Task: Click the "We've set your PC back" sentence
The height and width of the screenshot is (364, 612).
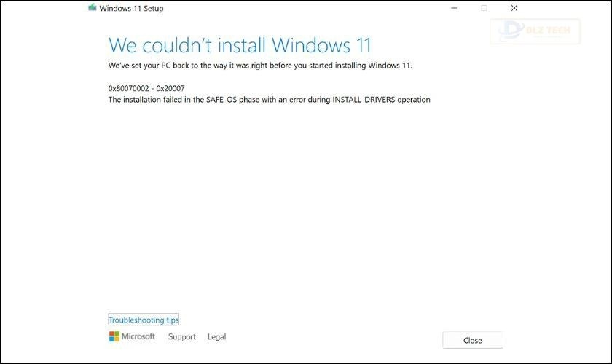Action: point(260,65)
